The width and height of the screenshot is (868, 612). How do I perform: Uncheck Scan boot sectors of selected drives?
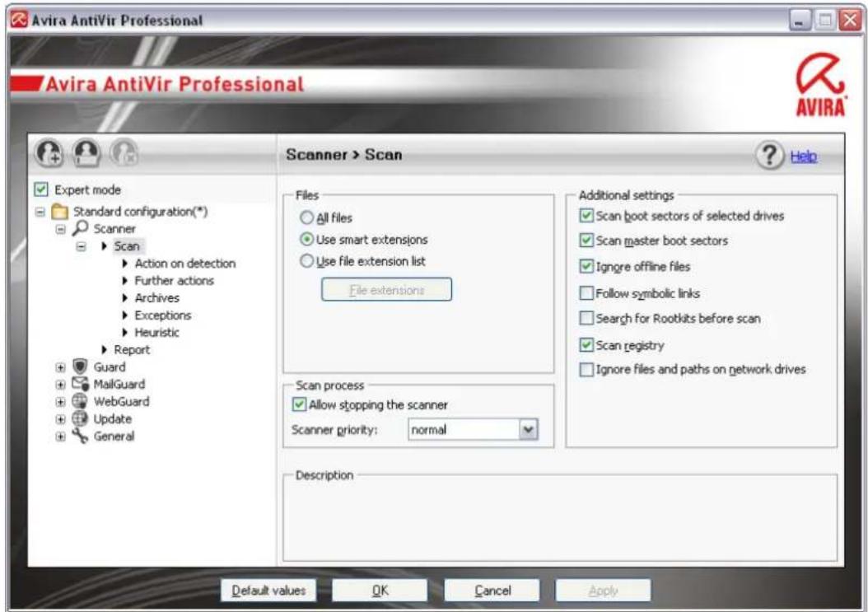coord(586,216)
